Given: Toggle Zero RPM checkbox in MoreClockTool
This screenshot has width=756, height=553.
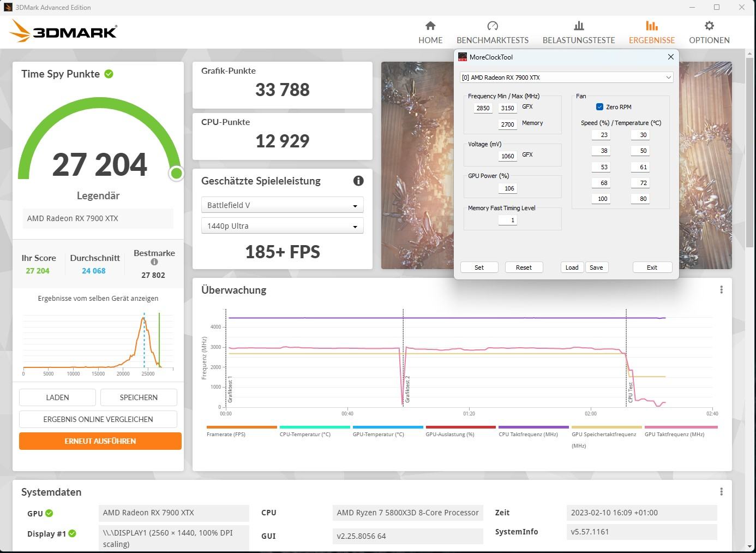Looking at the screenshot, I should (x=599, y=107).
